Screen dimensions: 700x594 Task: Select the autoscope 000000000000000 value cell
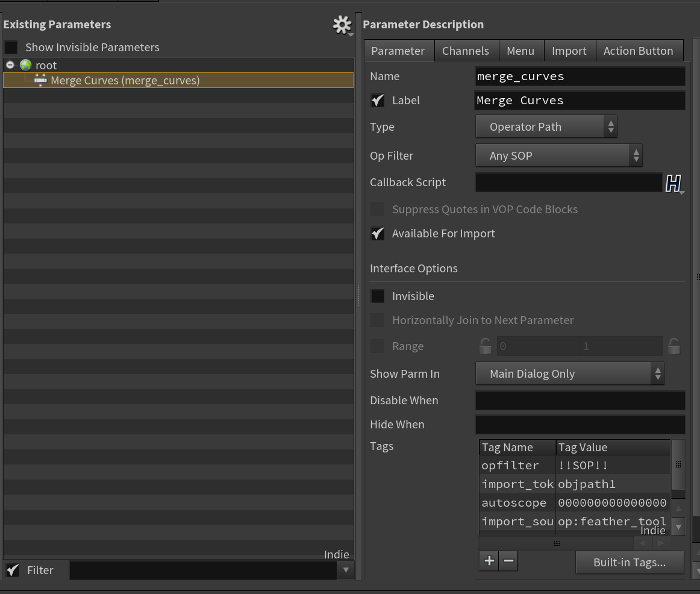[613, 502]
